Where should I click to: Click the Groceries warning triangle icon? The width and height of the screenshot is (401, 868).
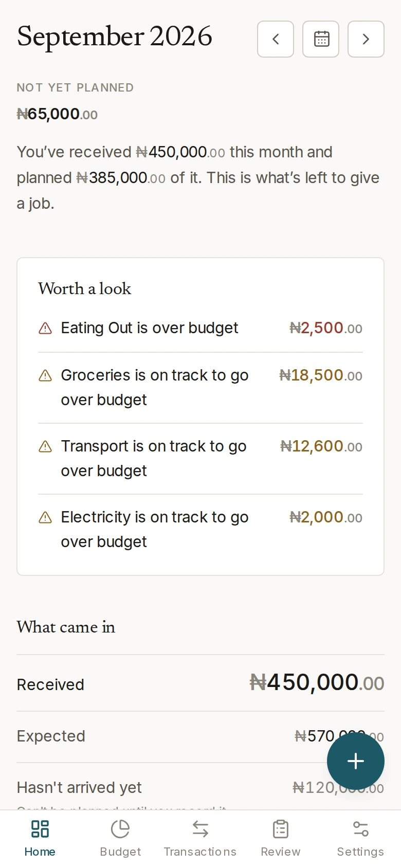45,375
